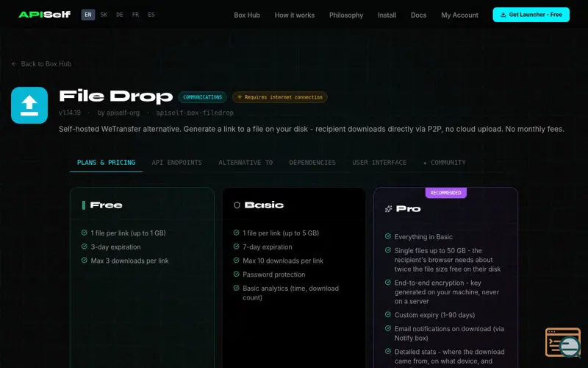Select EN language

click(x=87, y=15)
